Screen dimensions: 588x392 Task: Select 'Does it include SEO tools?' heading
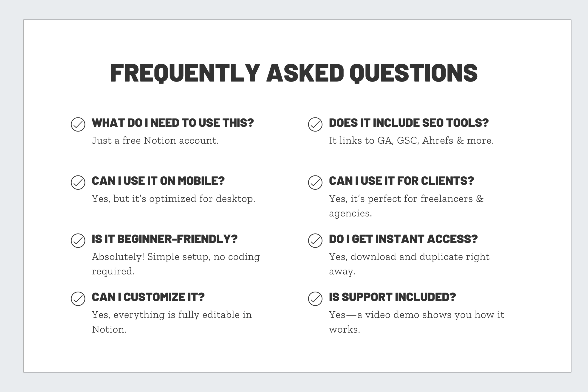409,123
